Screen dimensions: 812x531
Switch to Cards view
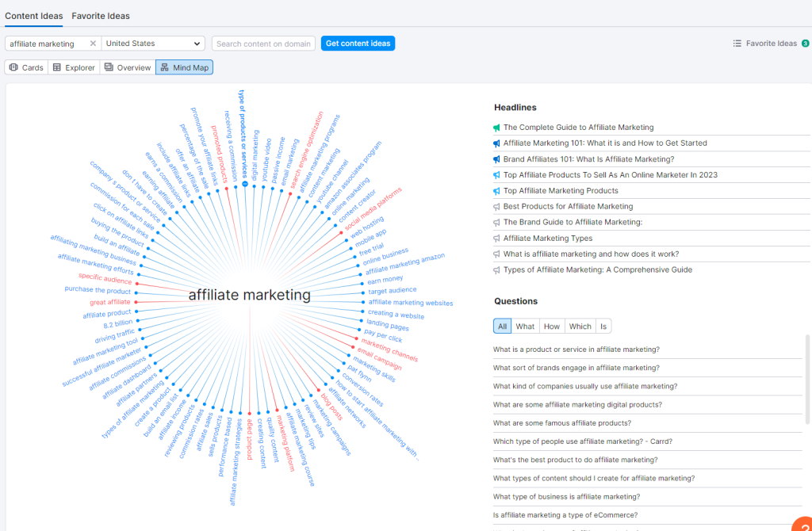pyautogui.click(x=26, y=67)
